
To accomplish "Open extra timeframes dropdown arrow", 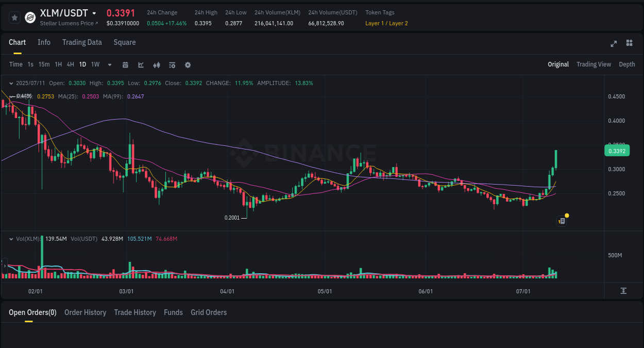I will (x=109, y=64).
